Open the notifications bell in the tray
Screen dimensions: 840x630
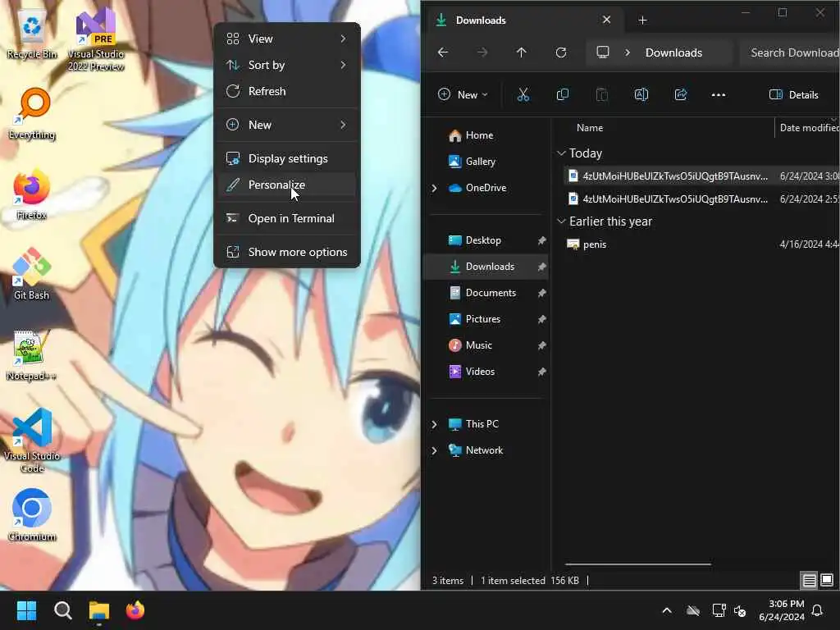pos(818,610)
